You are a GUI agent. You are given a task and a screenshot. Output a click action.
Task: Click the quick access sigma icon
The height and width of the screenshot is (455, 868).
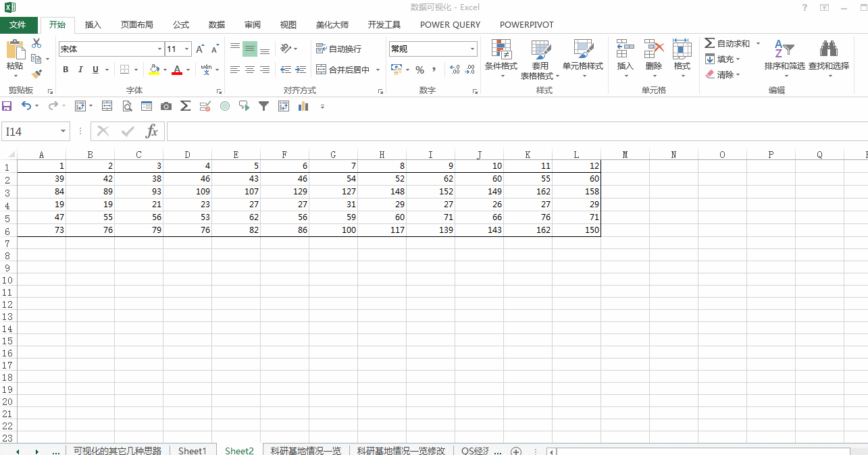186,106
